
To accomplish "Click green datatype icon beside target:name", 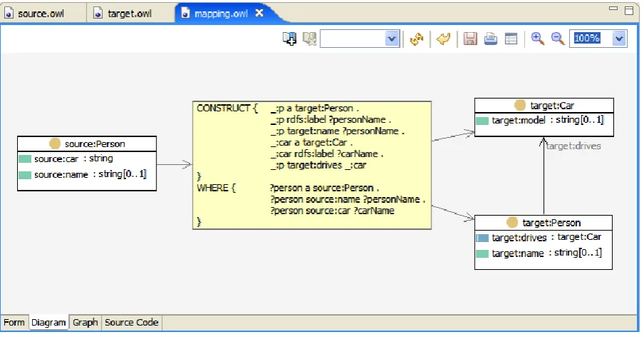I will click(482, 253).
